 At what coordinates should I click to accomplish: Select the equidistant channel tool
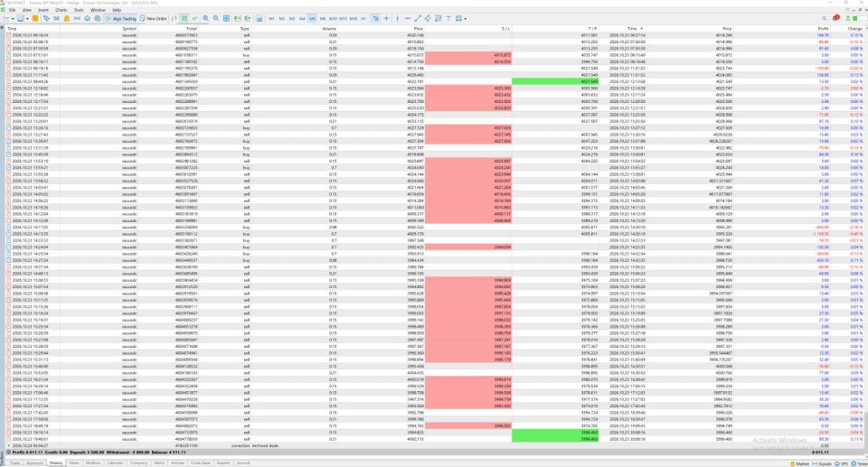[428, 18]
